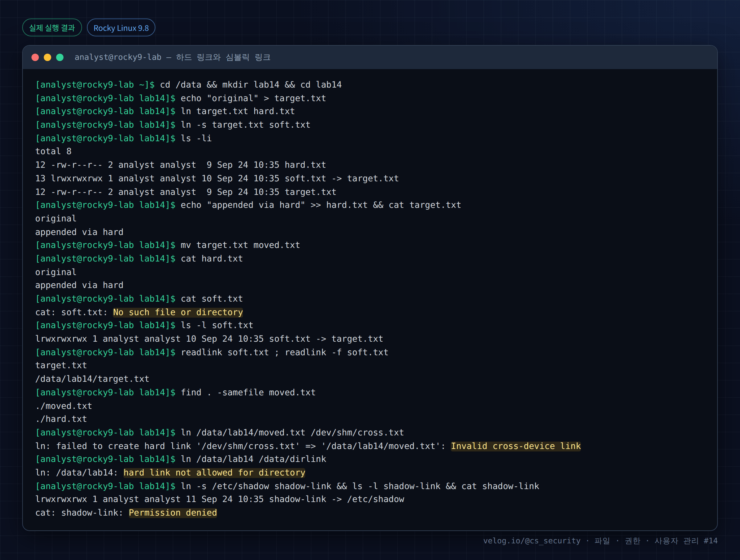Click the command 'cd /data && mkdir lab14 && cd lab14'
Viewport: 740px width, 560px height.
point(251,84)
